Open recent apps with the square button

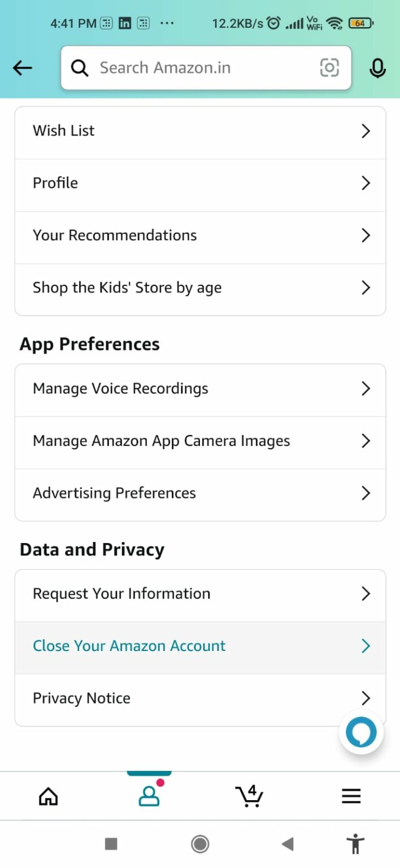[x=111, y=844]
